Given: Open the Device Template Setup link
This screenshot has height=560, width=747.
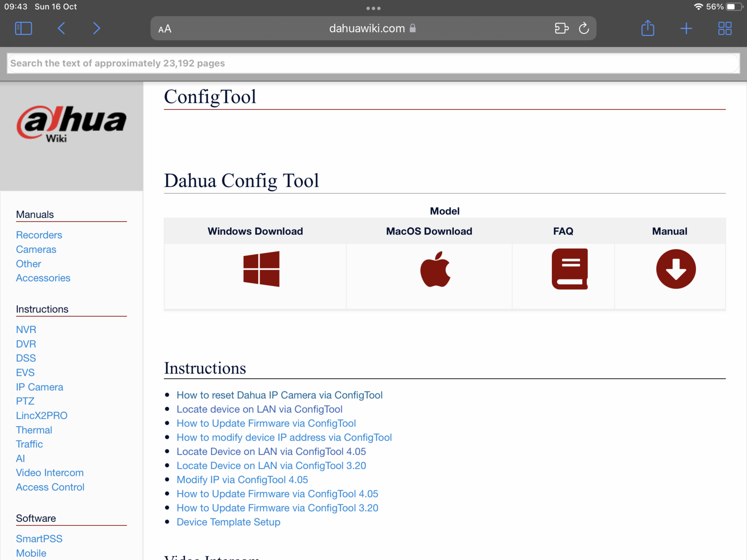Looking at the screenshot, I should click(x=228, y=522).
